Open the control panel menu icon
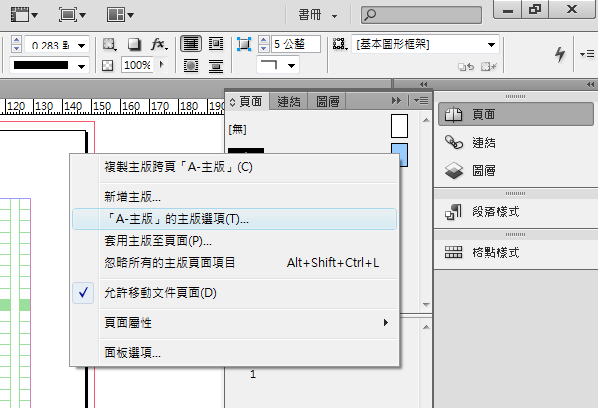598x408 pixels. [x=587, y=54]
